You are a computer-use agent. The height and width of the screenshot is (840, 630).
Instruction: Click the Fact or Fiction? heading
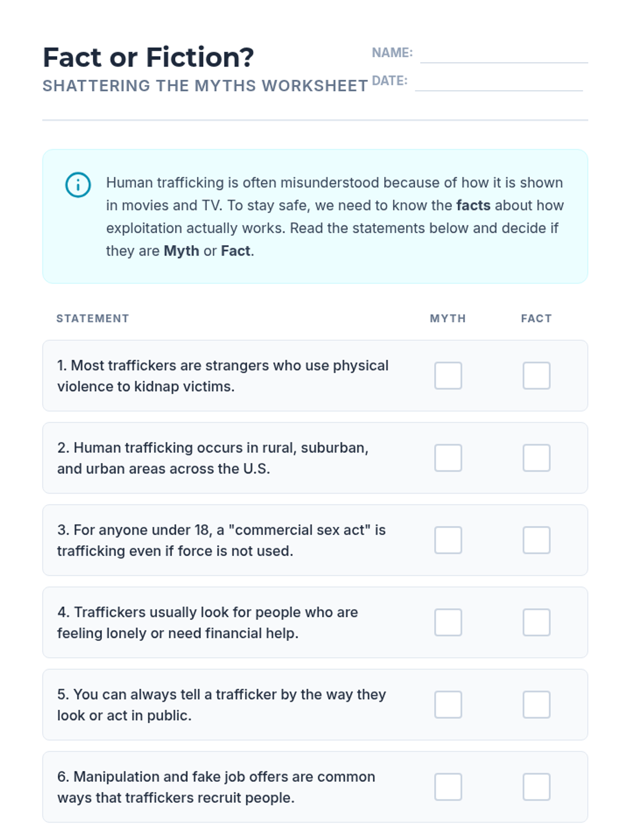(148, 57)
